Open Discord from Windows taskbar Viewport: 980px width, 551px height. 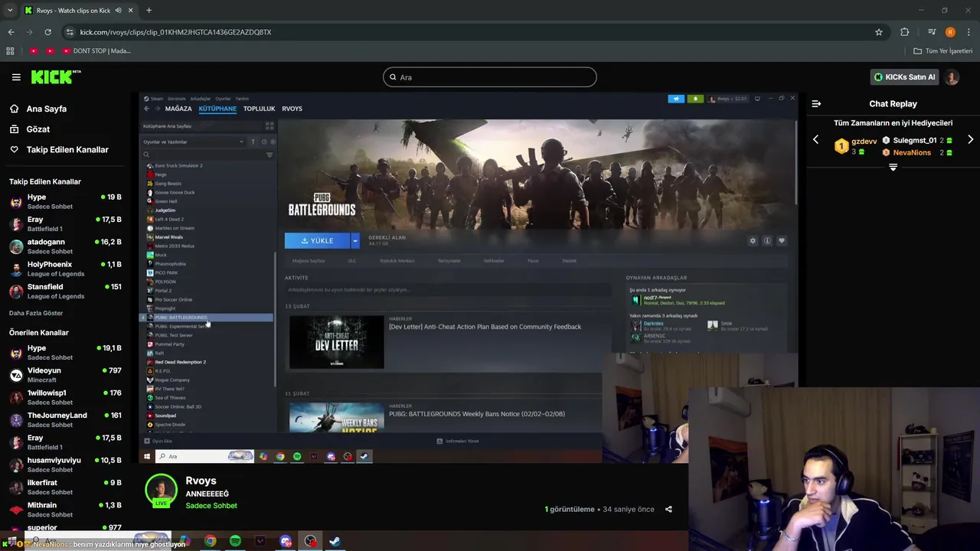pos(286,541)
